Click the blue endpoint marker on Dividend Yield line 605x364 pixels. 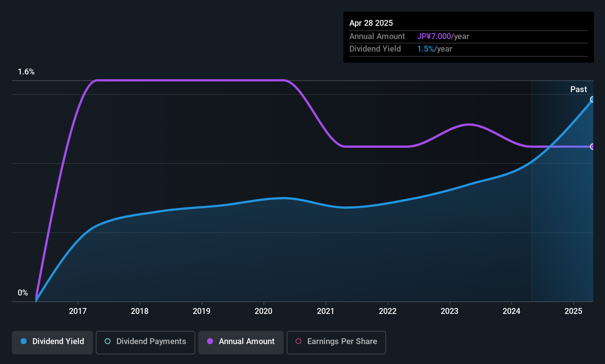tap(592, 99)
